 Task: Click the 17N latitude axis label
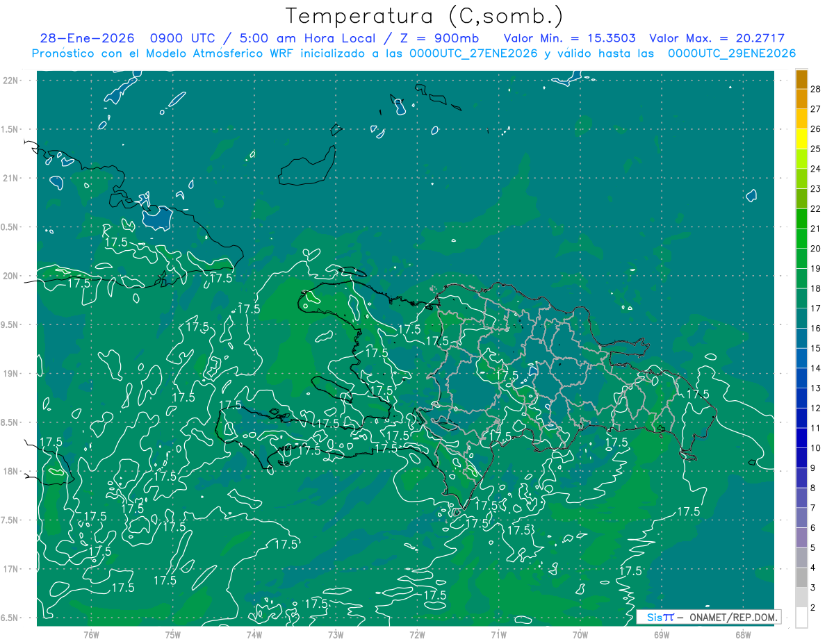(11, 569)
